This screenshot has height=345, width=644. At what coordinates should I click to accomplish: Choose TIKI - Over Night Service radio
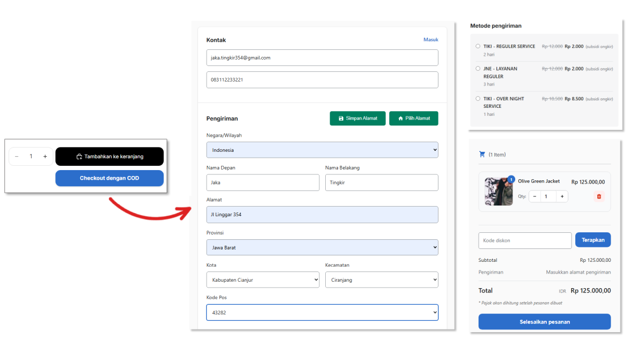coord(478,99)
